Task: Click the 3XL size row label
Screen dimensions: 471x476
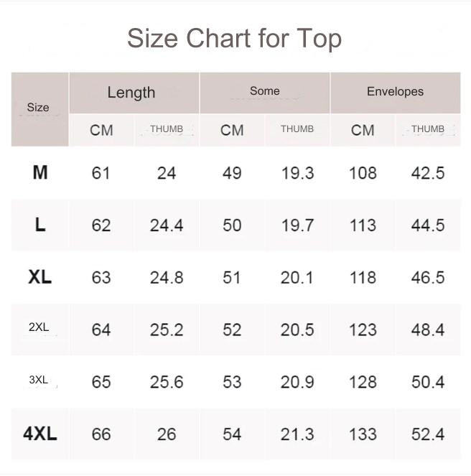Action: coord(39,380)
